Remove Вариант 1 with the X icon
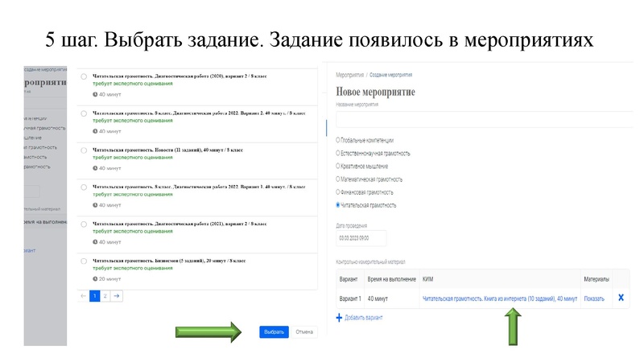 point(621,298)
